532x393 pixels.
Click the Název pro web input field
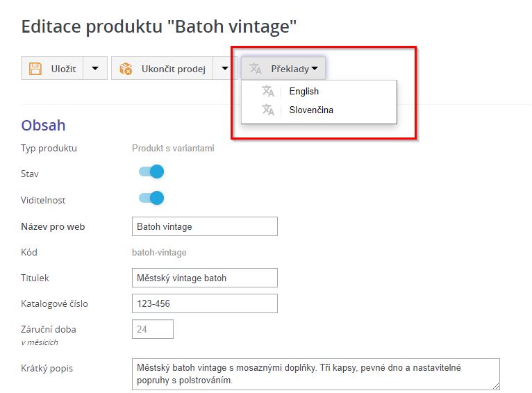[x=204, y=226]
